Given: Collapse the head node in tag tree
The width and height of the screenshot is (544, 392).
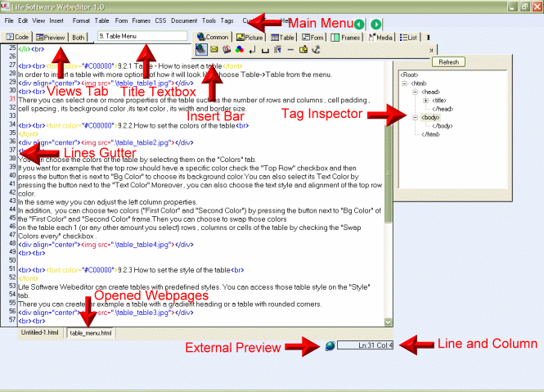Looking at the screenshot, I should point(415,92).
